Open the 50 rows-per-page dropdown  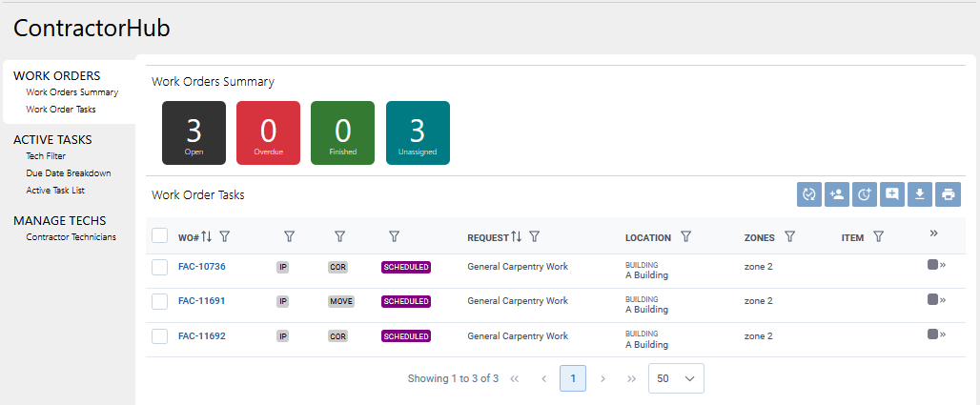pos(676,378)
